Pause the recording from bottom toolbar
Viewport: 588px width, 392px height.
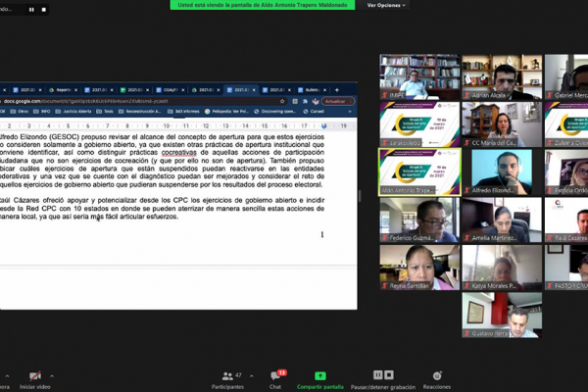coord(377,374)
